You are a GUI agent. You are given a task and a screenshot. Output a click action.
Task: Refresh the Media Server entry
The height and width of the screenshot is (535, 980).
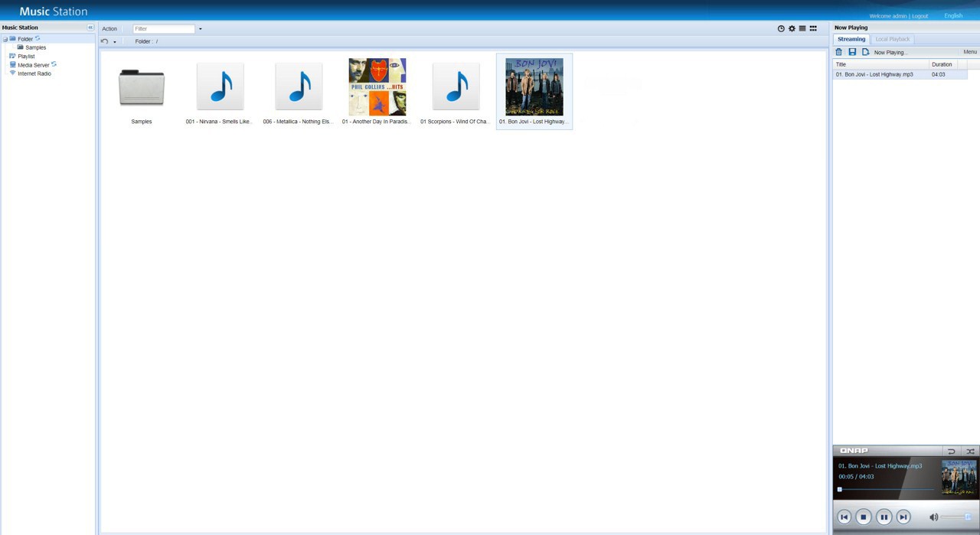click(x=54, y=64)
